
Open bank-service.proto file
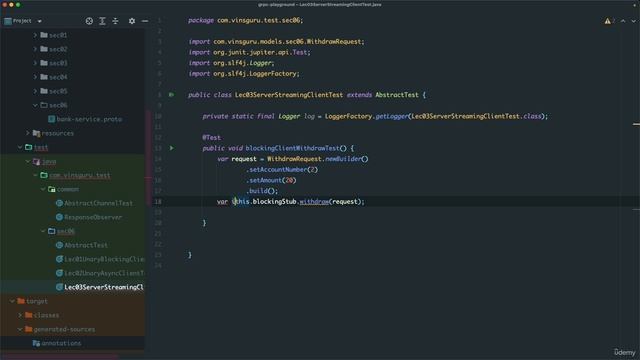click(x=85, y=119)
